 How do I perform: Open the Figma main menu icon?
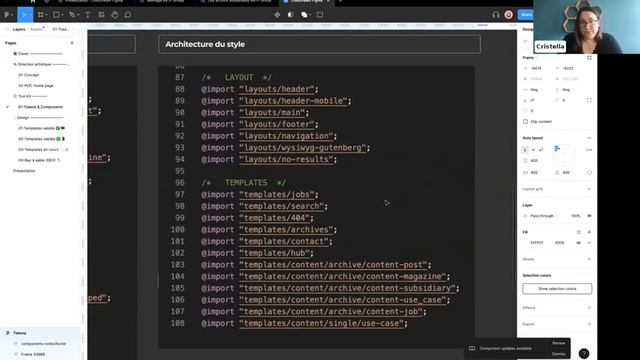click(x=7, y=15)
